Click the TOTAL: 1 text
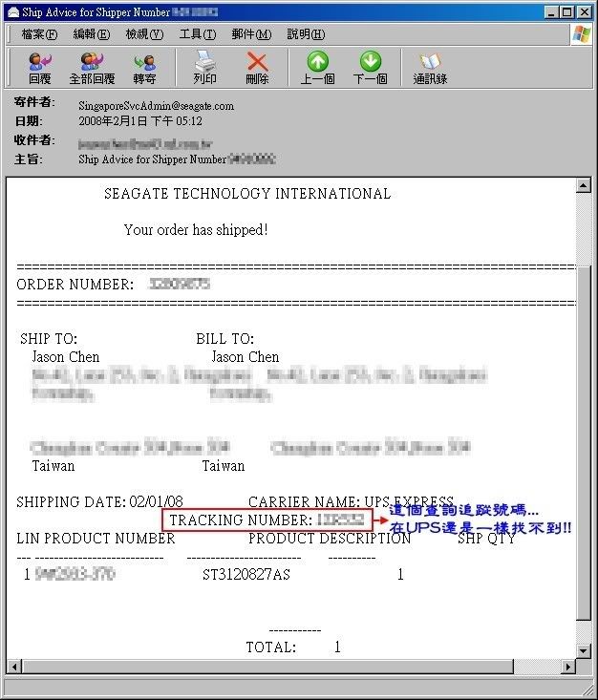Image resolution: width=598 pixels, height=700 pixels. (x=293, y=647)
